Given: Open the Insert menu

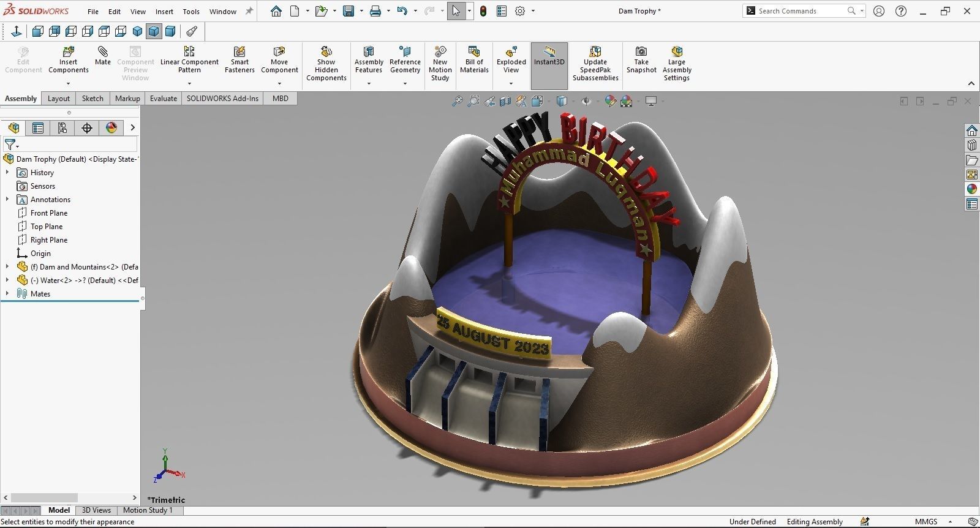Looking at the screenshot, I should click(164, 11).
